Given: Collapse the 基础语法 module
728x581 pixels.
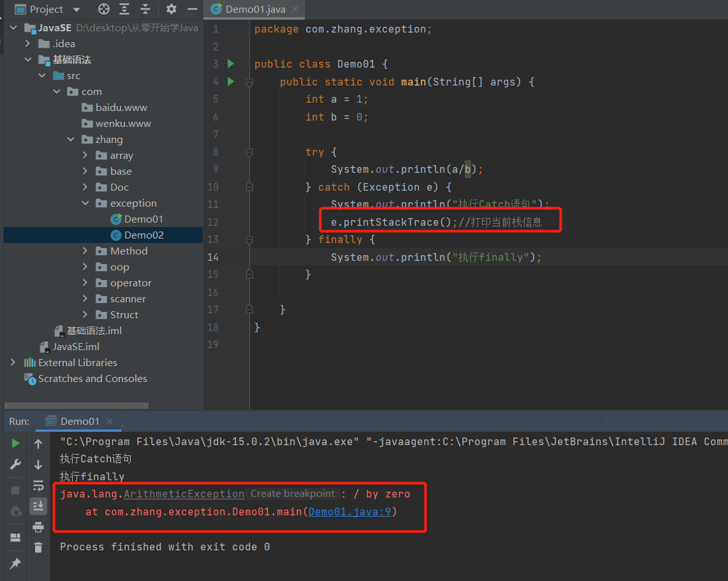Looking at the screenshot, I should click(x=28, y=59).
